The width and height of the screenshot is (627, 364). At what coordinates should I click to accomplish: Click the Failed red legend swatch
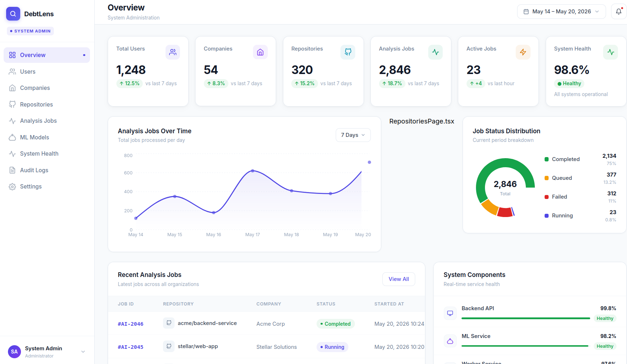click(546, 197)
